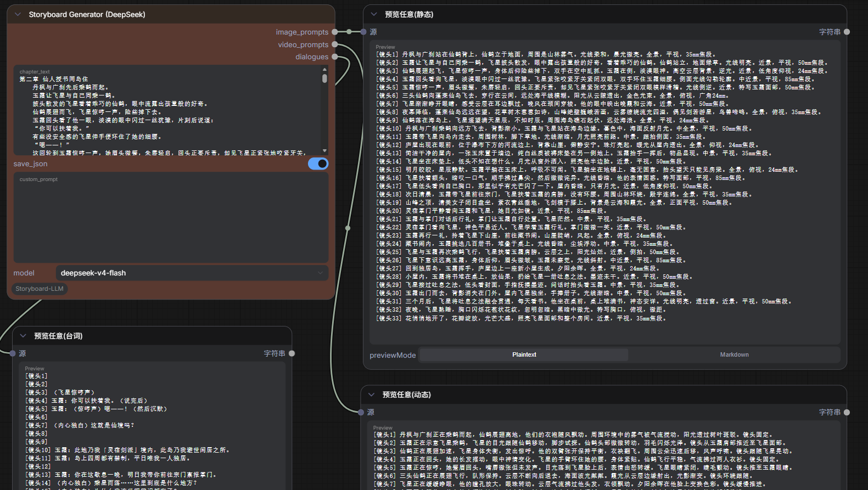Click the model label
868x490 pixels.
(x=24, y=273)
